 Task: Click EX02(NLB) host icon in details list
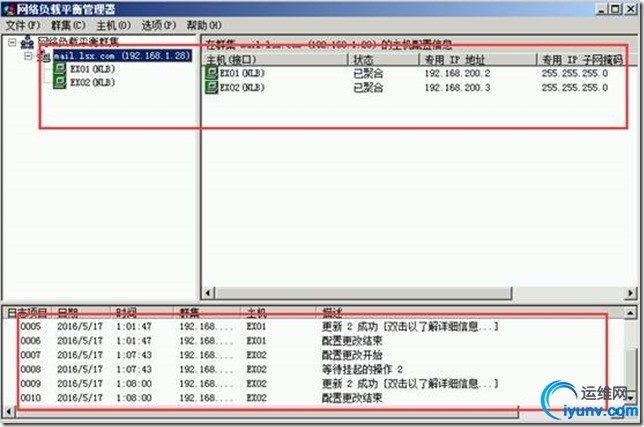pyautogui.click(x=212, y=87)
